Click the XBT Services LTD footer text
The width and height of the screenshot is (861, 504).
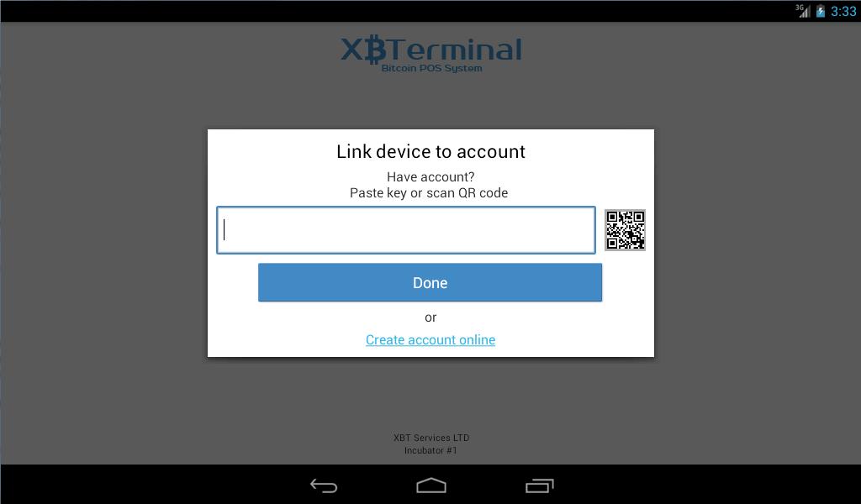[x=431, y=438]
